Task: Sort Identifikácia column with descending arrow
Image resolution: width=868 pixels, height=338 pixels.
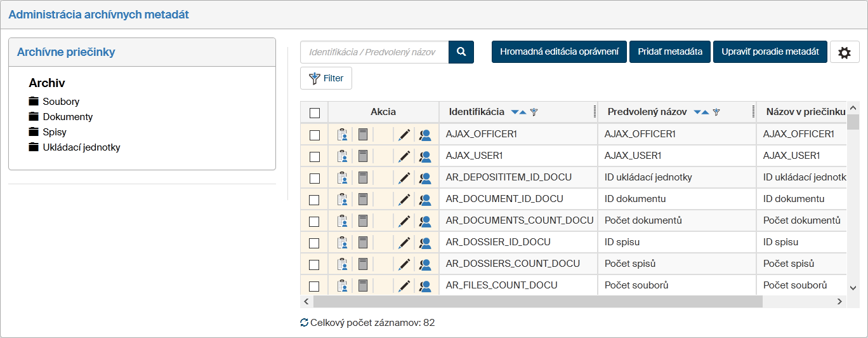Action: point(515,112)
